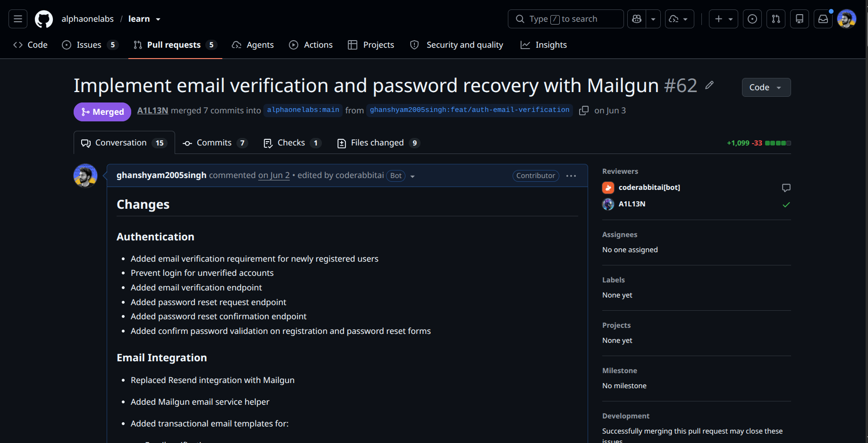
Task: Open the Pull requests tab
Action: (x=175, y=45)
